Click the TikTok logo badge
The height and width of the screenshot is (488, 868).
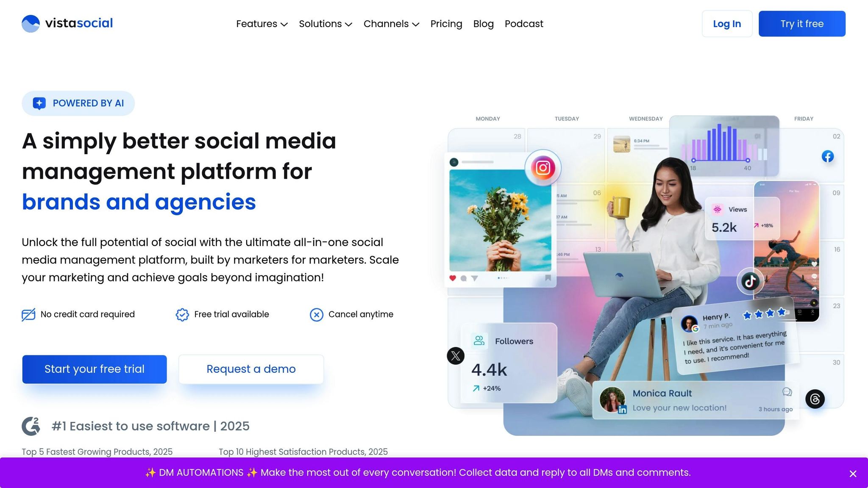(x=750, y=281)
